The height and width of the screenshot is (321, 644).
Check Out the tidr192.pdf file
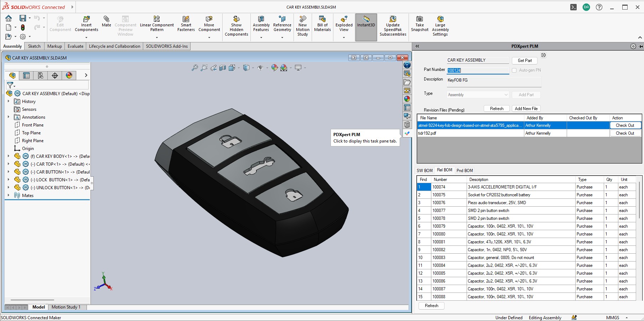point(625,133)
